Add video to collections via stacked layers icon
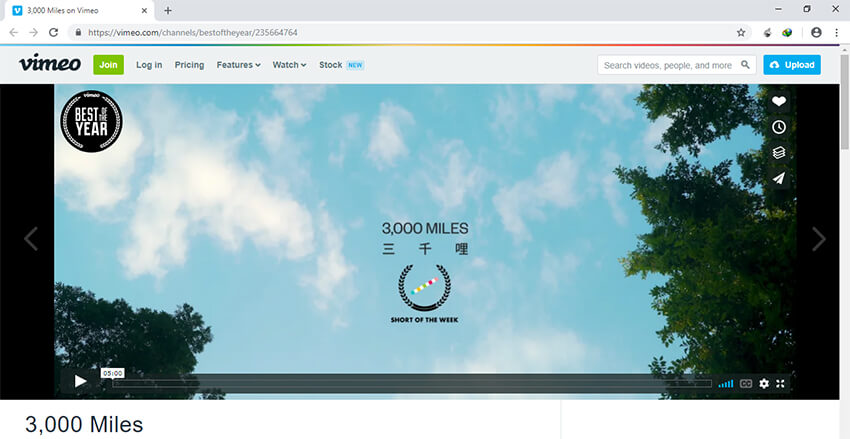This screenshot has width=850, height=439. pos(779,153)
